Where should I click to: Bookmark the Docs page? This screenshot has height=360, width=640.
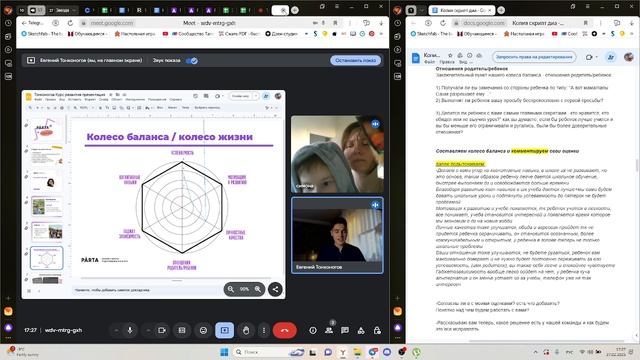pos(585,23)
